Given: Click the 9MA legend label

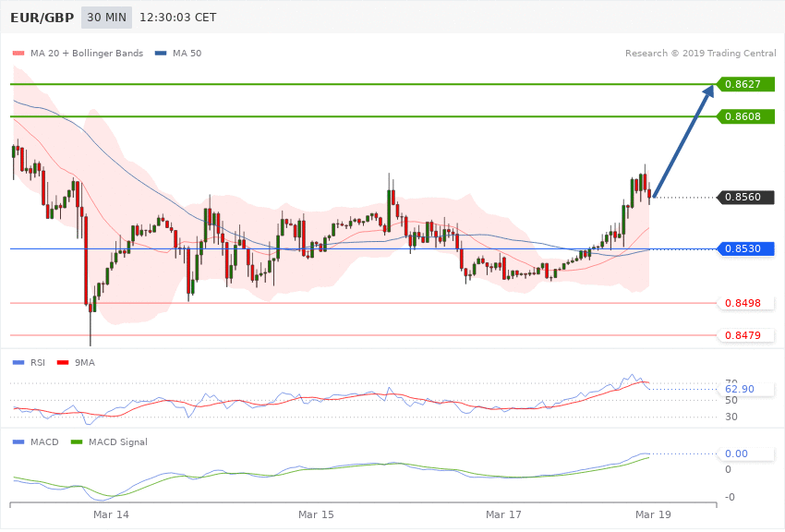Looking at the screenshot, I should (x=85, y=362).
